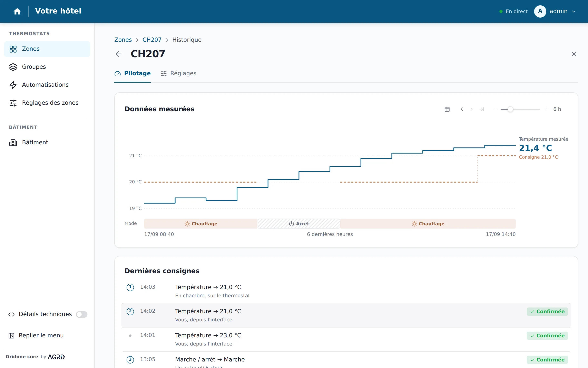Image resolution: width=588 pixels, height=368 pixels.
Task: Click the time range slider handle
Action: click(x=510, y=109)
